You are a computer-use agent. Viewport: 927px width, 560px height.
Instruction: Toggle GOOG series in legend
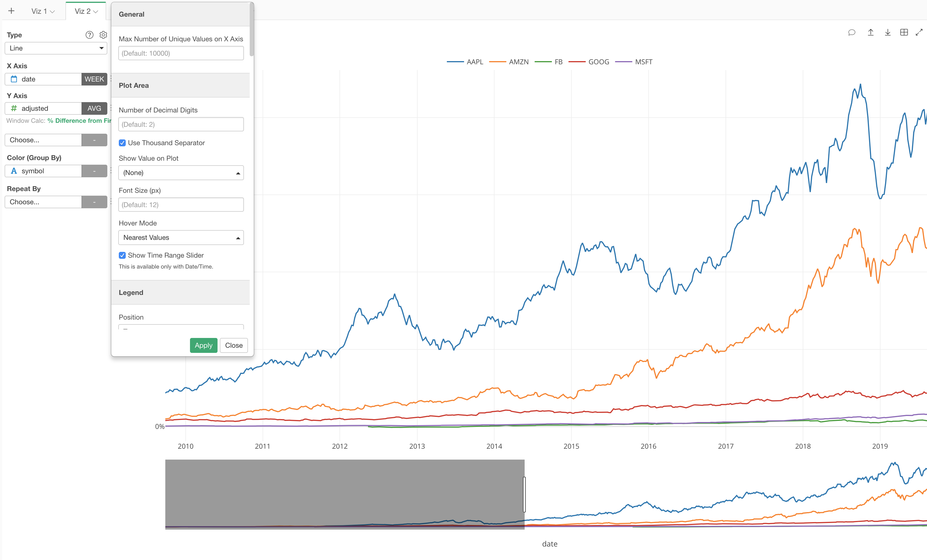[589, 62]
